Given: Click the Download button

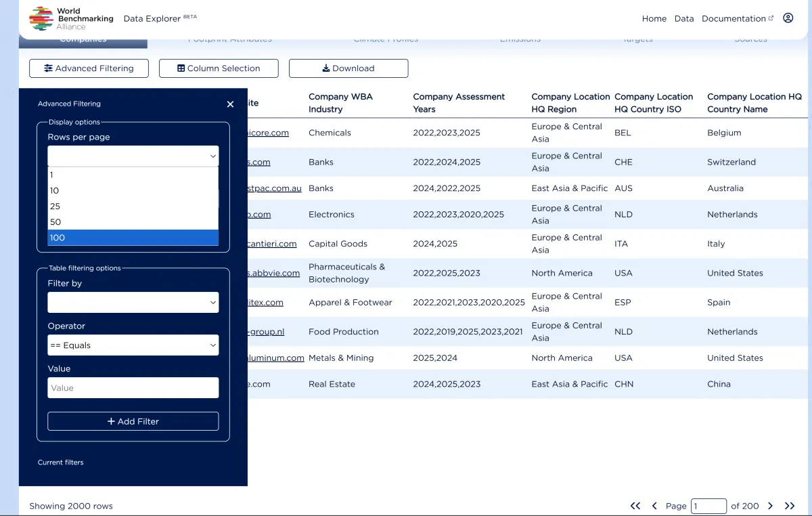Looking at the screenshot, I should [348, 68].
